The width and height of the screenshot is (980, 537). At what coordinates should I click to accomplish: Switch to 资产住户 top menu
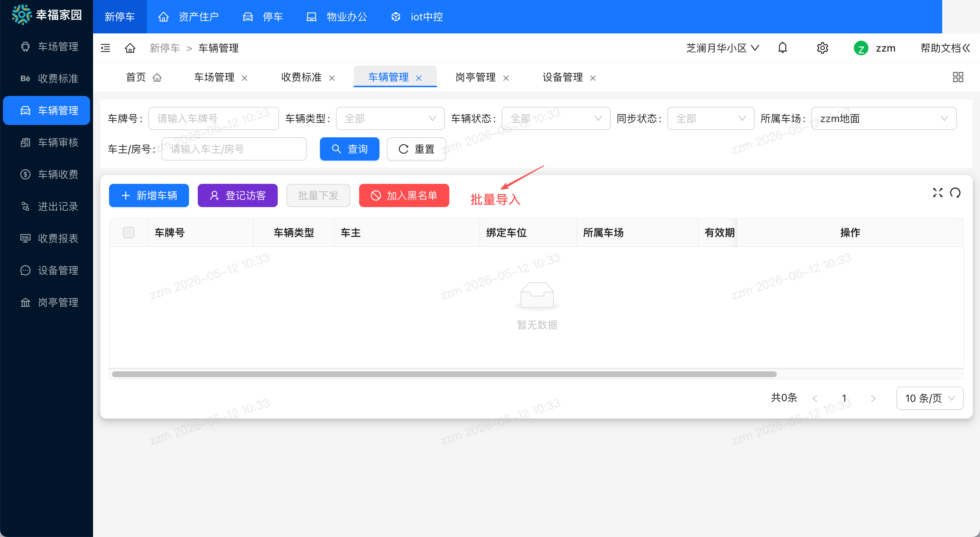188,17
